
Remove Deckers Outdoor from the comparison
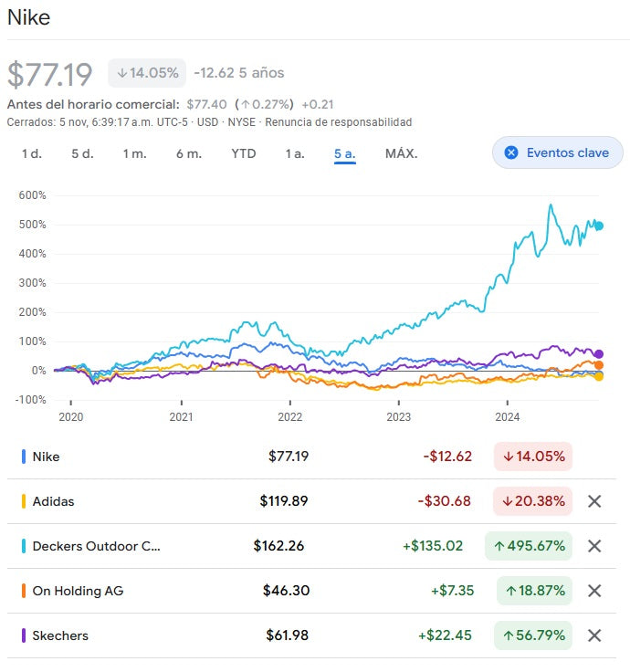tap(594, 546)
